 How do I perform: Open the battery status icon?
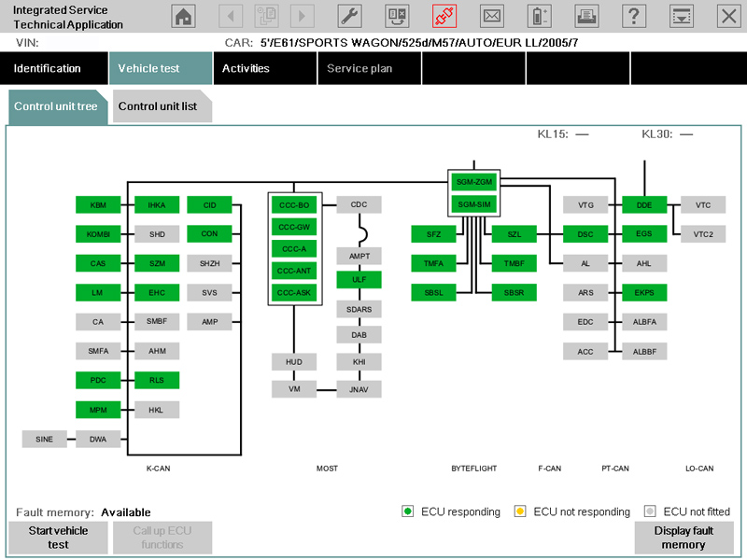(540, 16)
